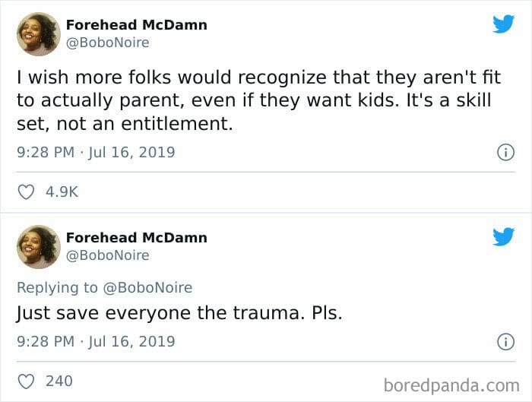Open the reply tweet's 9:28 PM timestamp
532x402 pixels.
click(x=96, y=342)
